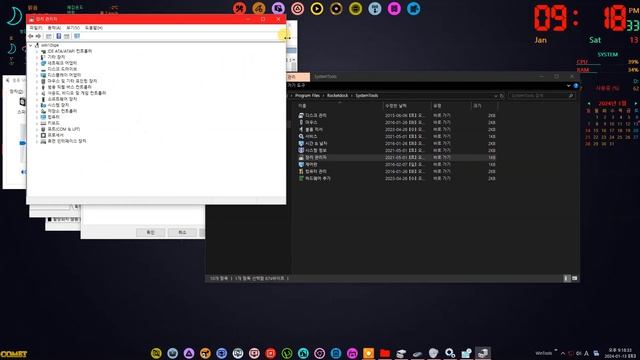Screen dimensions: 640x360
Task: Click the COMET start button
Action: (13, 354)
